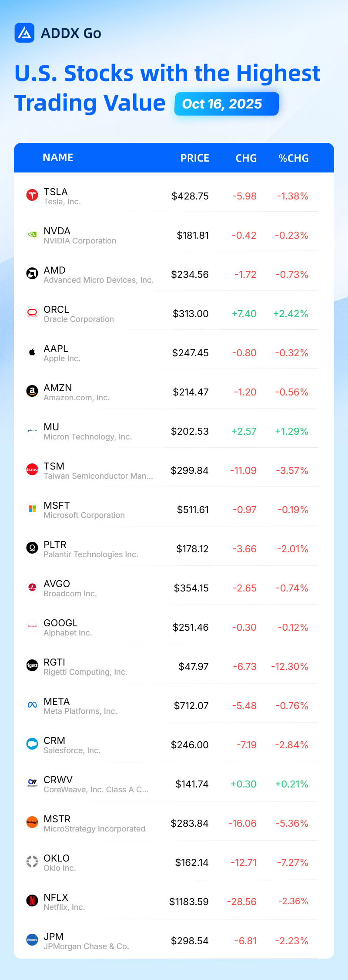Click the Apple logo icon

point(32,352)
